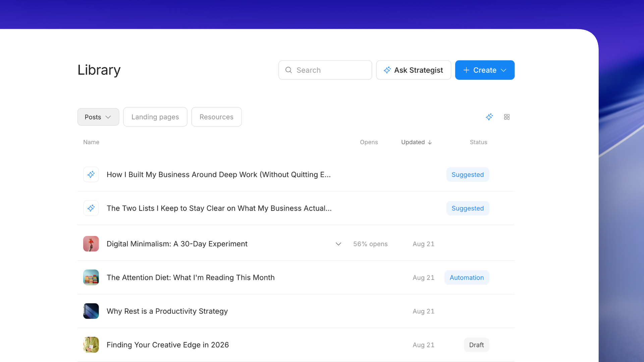Switch to Resources tab
Image resolution: width=644 pixels, height=362 pixels.
pos(216,117)
